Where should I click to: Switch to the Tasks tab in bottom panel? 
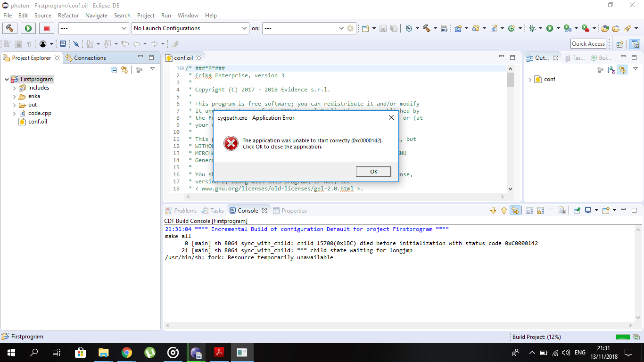[x=213, y=211]
